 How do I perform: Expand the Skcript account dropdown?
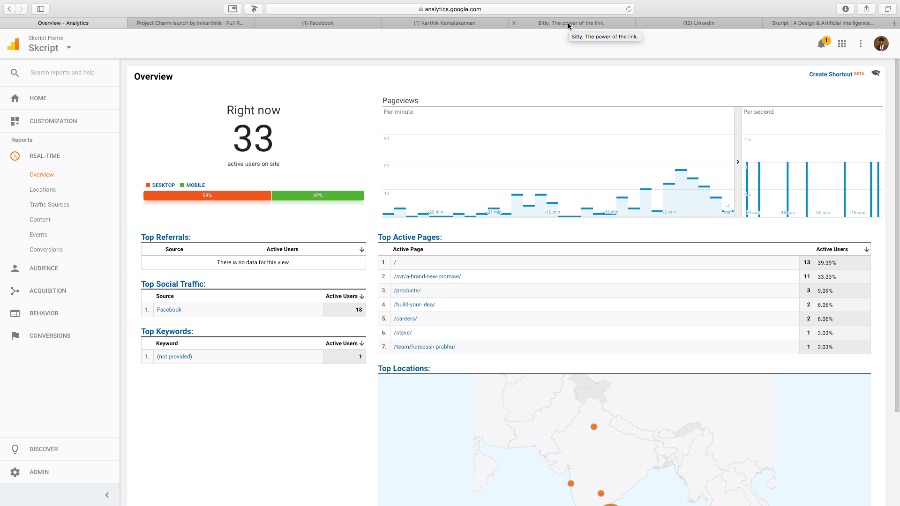69,48
